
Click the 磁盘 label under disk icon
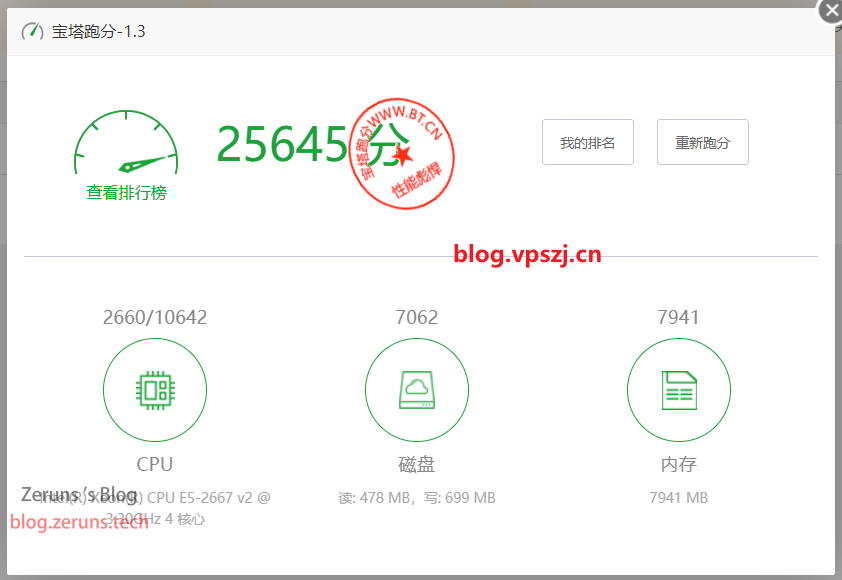coord(417,464)
